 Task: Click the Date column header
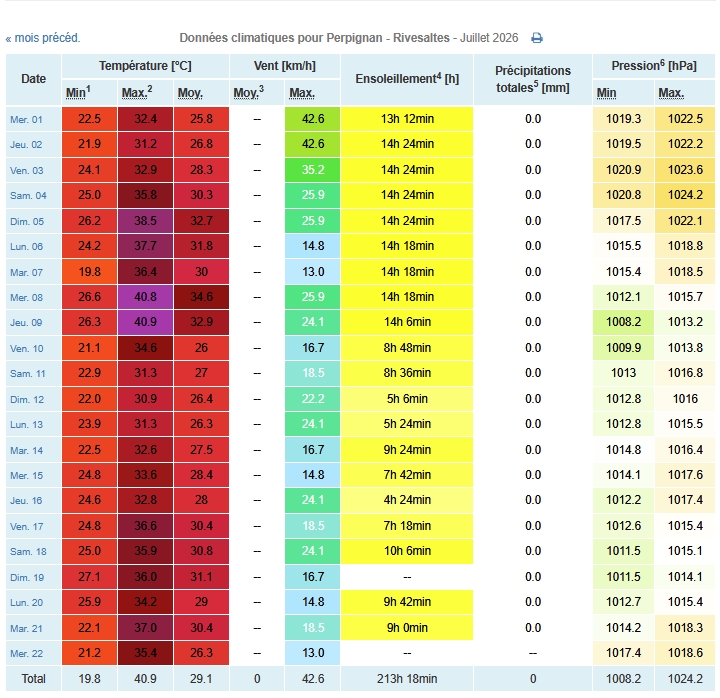tap(34, 79)
